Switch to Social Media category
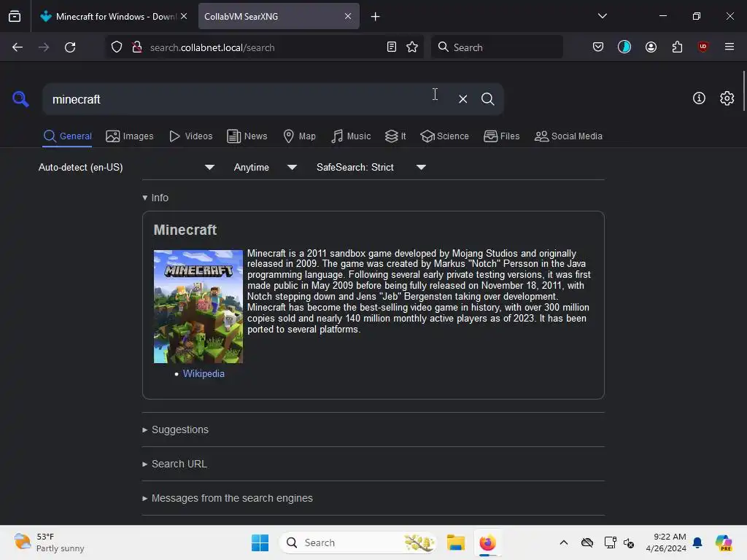 coord(568,136)
